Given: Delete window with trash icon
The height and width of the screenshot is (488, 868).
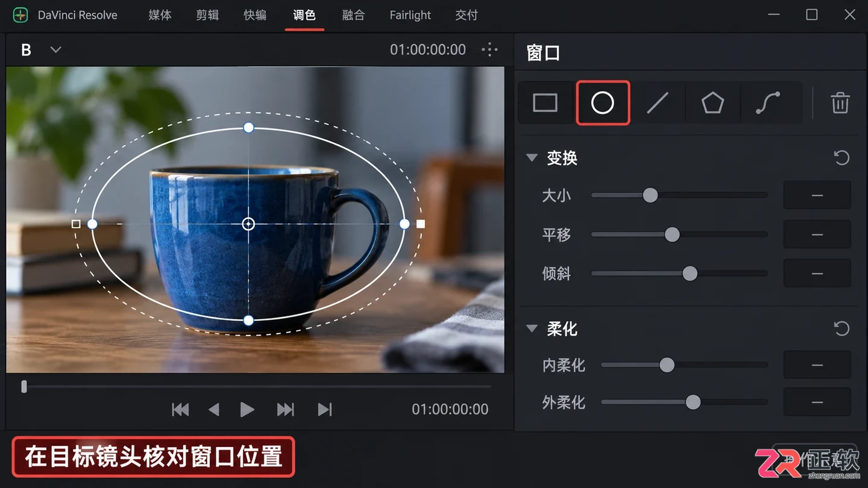Looking at the screenshot, I should coord(840,103).
